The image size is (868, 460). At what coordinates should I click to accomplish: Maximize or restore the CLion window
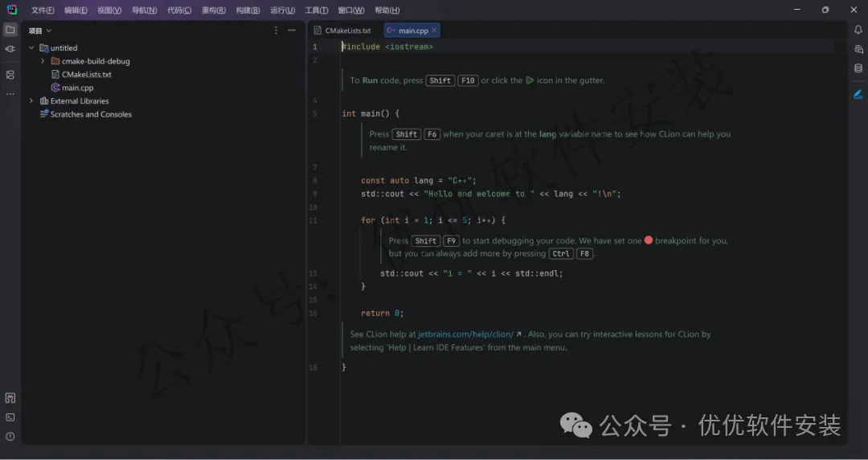click(x=825, y=10)
